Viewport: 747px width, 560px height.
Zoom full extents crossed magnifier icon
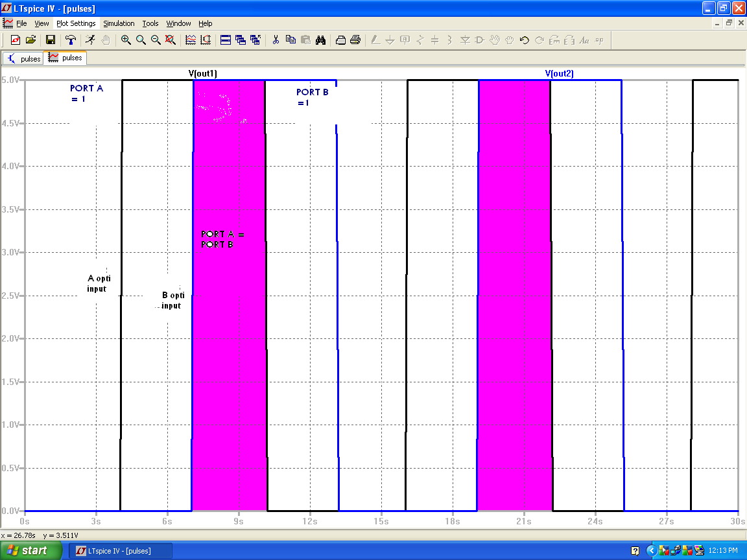pyautogui.click(x=171, y=40)
